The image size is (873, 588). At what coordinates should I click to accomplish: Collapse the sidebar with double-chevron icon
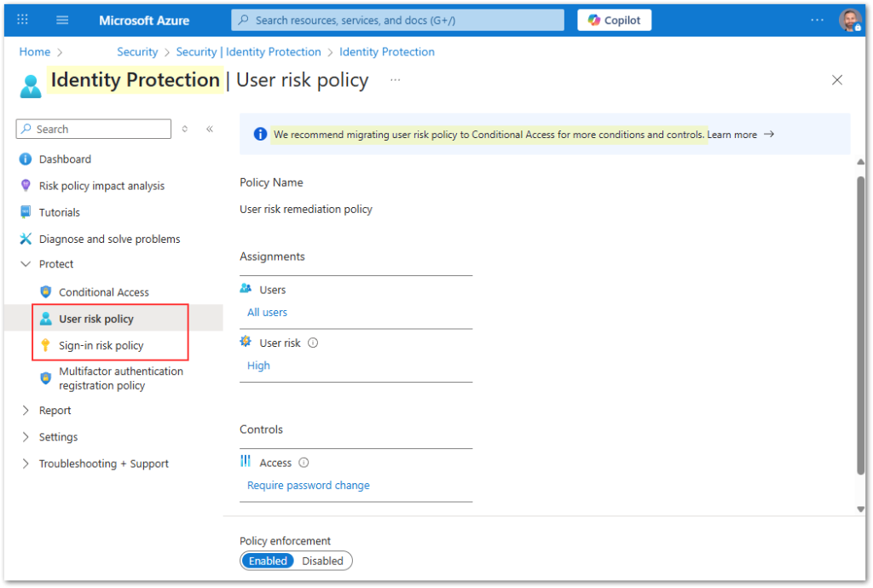(210, 130)
